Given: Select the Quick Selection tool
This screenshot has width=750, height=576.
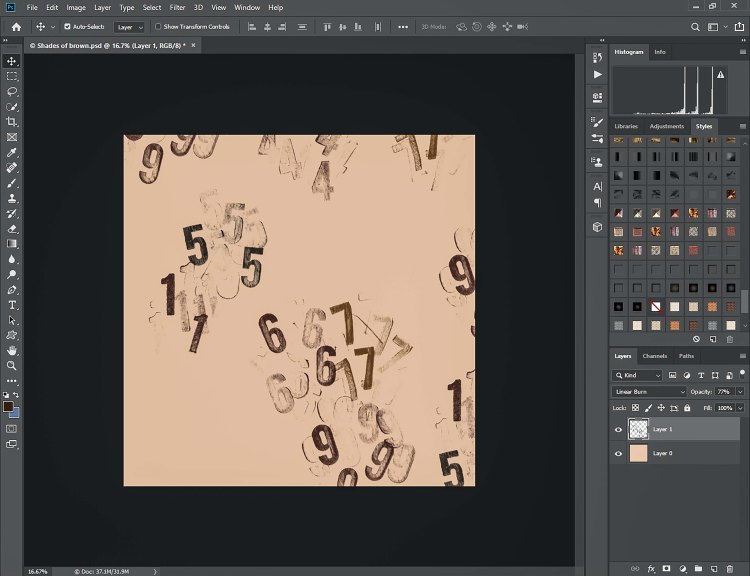Looking at the screenshot, I should (x=12, y=107).
